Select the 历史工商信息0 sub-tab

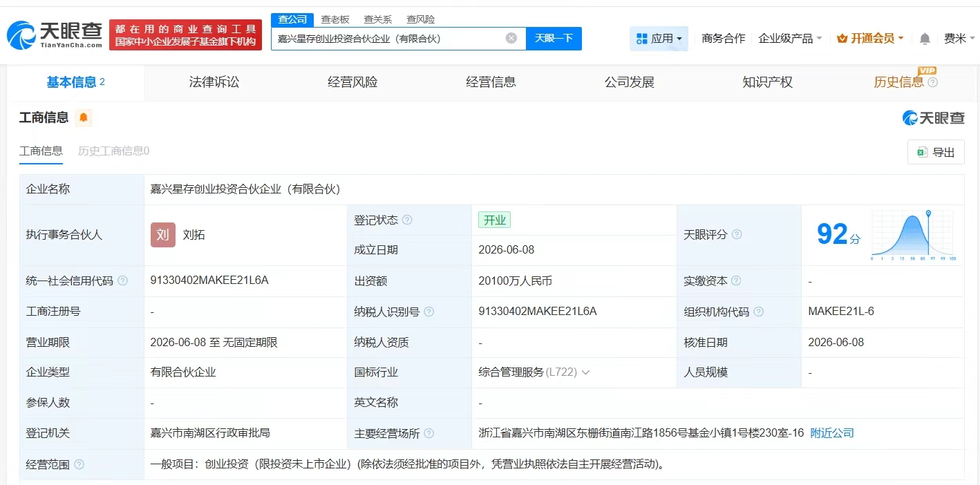tap(113, 151)
